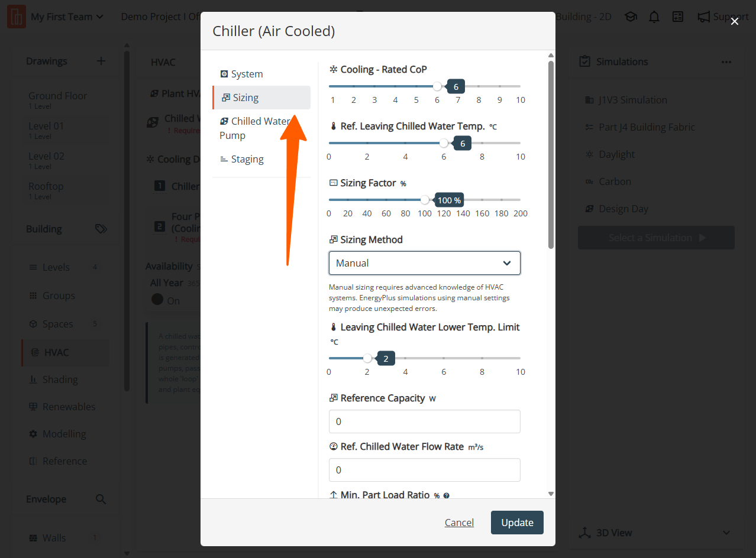Expand the 3D View panel chevron
This screenshot has width=756, height=558.
pos(726,533)
